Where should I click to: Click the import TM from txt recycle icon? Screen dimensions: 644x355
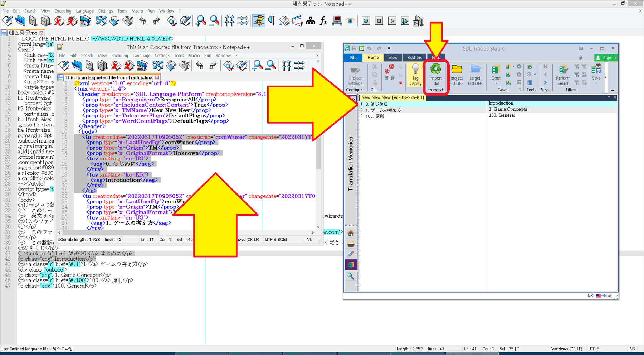click(435, 69)
